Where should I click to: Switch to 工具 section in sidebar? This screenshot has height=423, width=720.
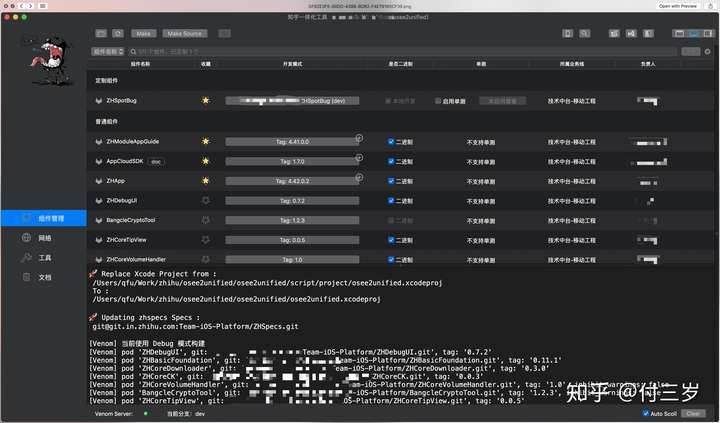tap(45, 258)
